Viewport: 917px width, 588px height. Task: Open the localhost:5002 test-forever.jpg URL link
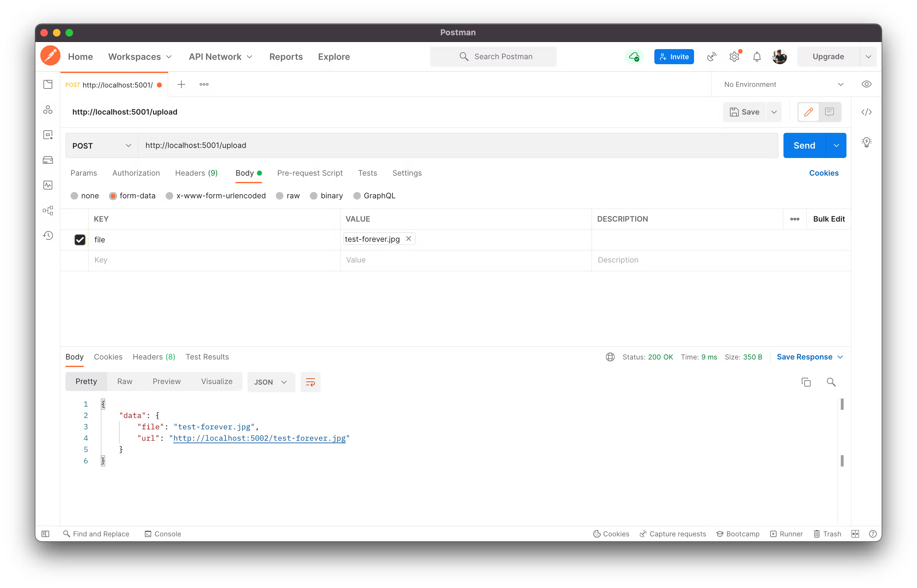(259, 438)
